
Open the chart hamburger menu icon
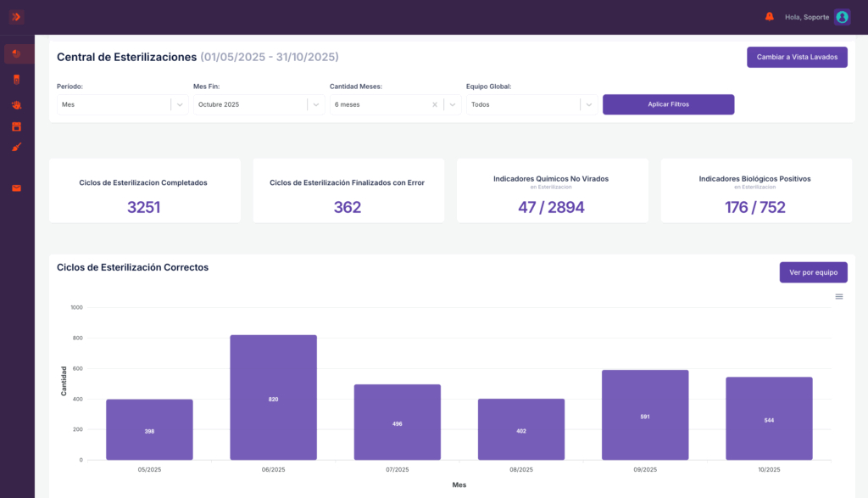click(839, 297)
